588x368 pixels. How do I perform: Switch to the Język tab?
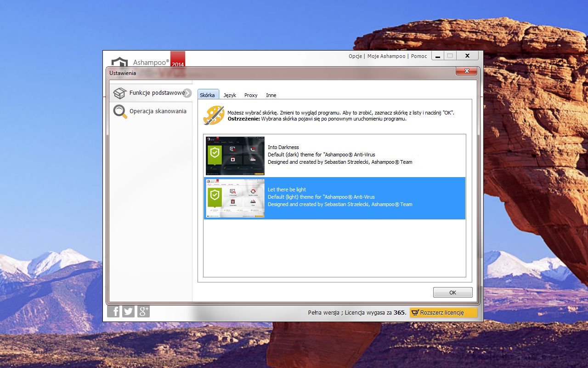pyautogui.click(x=230, y=95)
